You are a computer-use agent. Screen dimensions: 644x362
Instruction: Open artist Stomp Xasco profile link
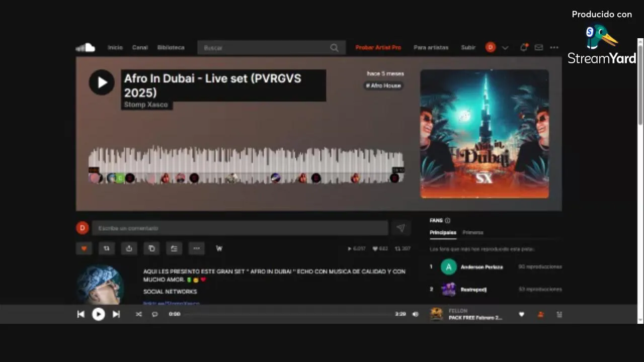146,105
